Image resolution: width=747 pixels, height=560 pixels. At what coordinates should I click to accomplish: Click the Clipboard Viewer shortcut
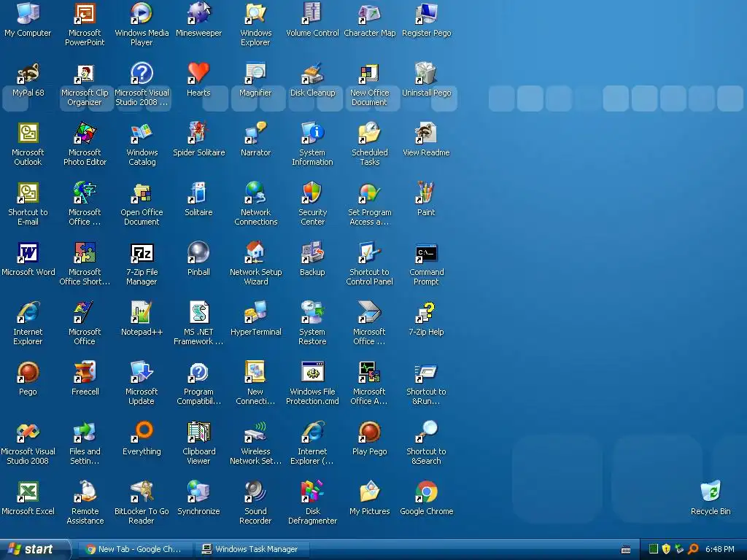click(198, 432)
